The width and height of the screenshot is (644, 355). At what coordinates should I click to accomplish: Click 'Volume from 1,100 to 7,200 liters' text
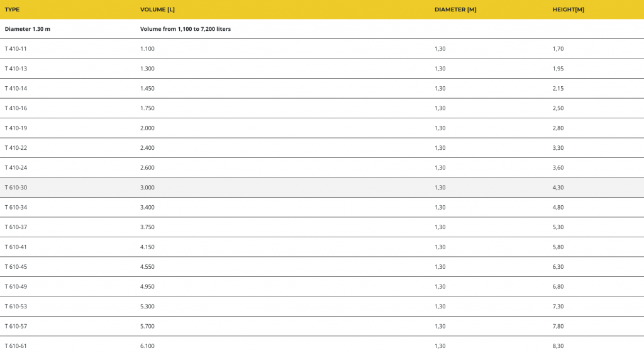186,29
